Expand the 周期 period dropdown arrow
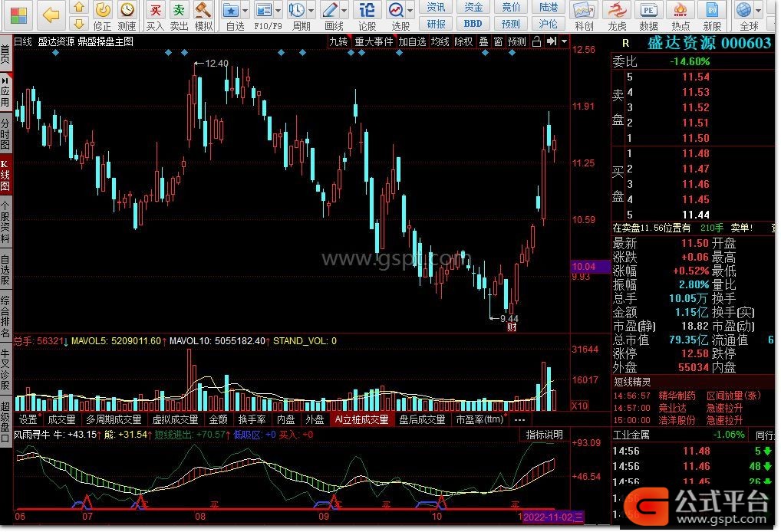This screenshot has width=781, height=532. tap(311, 10)
